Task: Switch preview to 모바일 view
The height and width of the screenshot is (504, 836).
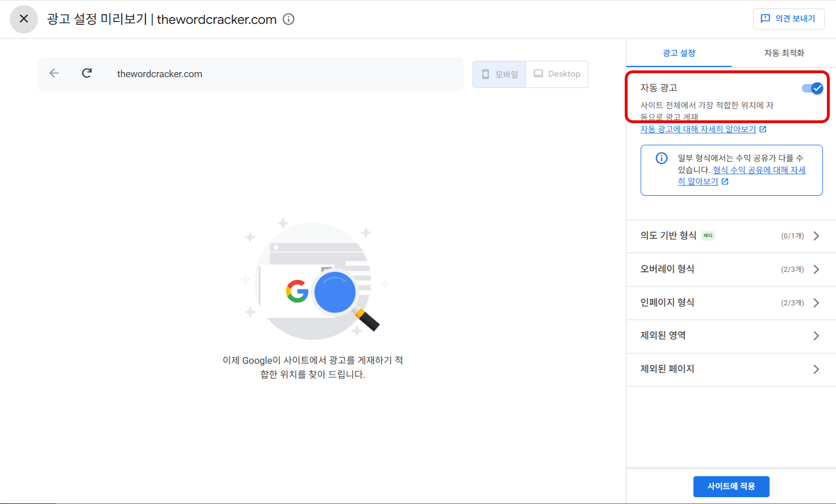Action: tap(499, 74)
